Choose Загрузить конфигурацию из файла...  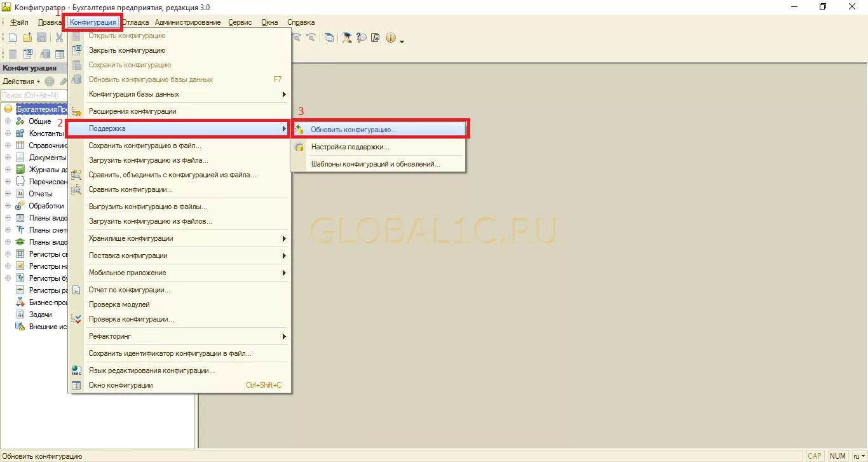[x=179, y=160]
